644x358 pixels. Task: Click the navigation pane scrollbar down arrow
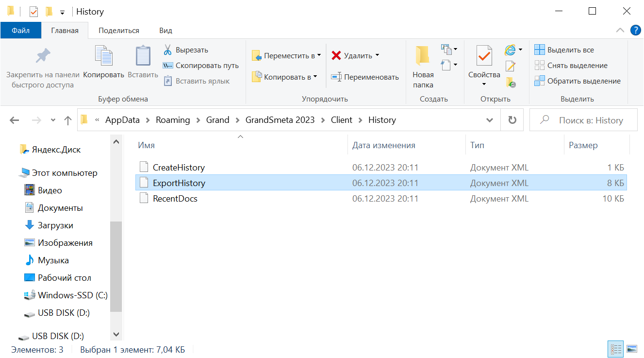[x=116, y=334]
